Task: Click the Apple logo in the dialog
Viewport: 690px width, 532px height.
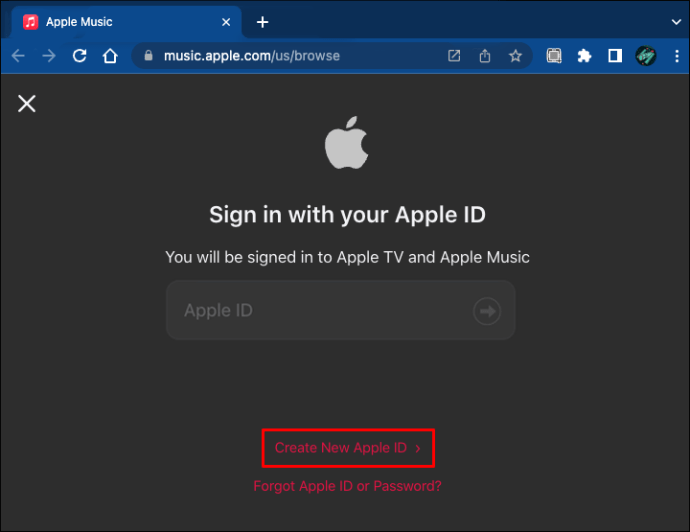Action: (346, 143)
